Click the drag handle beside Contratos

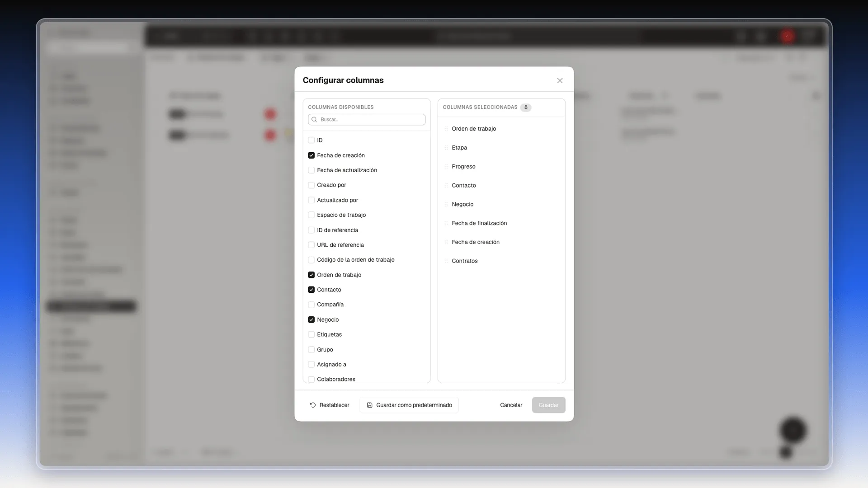coord(446,261)
